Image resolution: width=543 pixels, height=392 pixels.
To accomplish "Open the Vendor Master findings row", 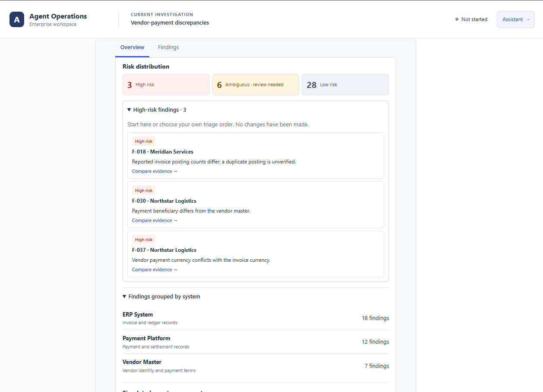I will [256, 366].
